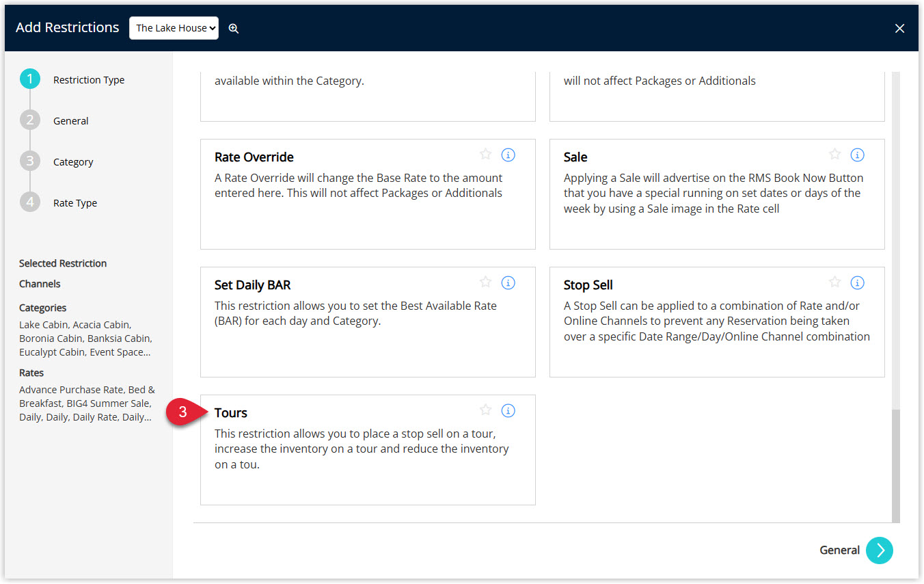Choose the Rate Override restriction card
The image size is (924, 584).
pos(368,194)
